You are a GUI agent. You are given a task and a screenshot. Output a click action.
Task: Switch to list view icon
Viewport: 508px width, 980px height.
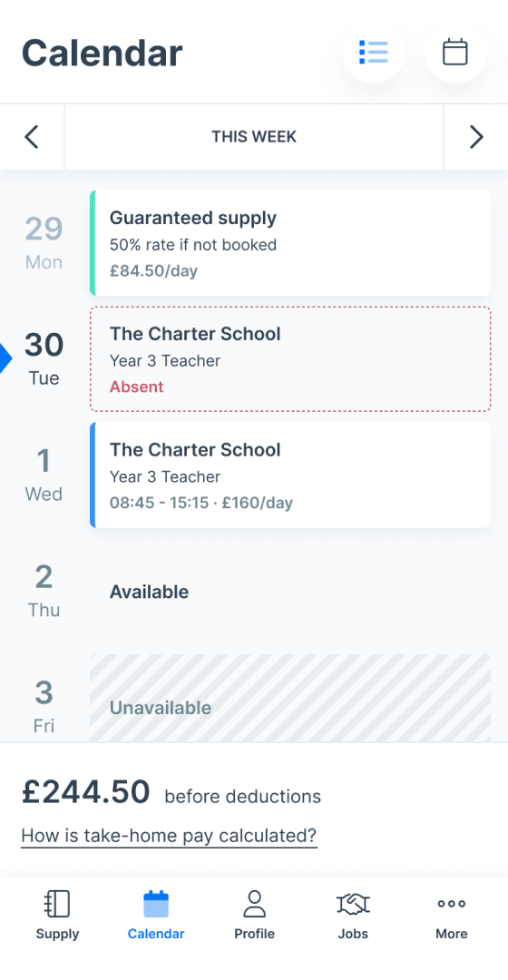pyautogui.click(x=374, y=52)
